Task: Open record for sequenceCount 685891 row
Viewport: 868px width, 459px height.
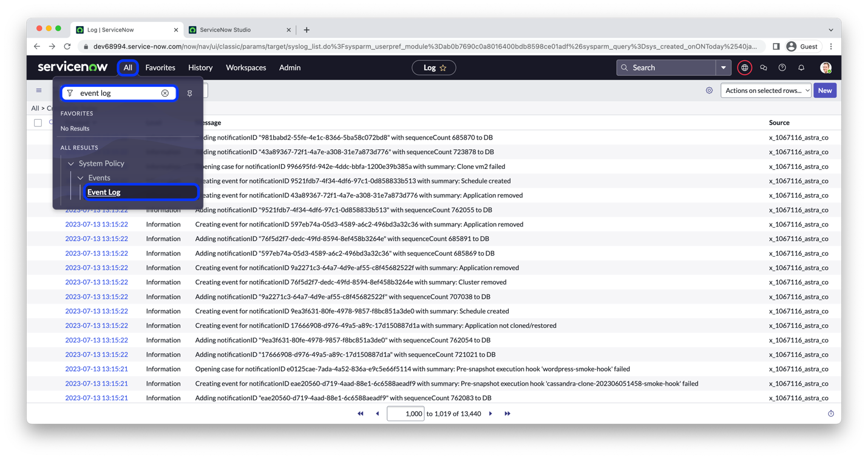Action: [97, 239]
